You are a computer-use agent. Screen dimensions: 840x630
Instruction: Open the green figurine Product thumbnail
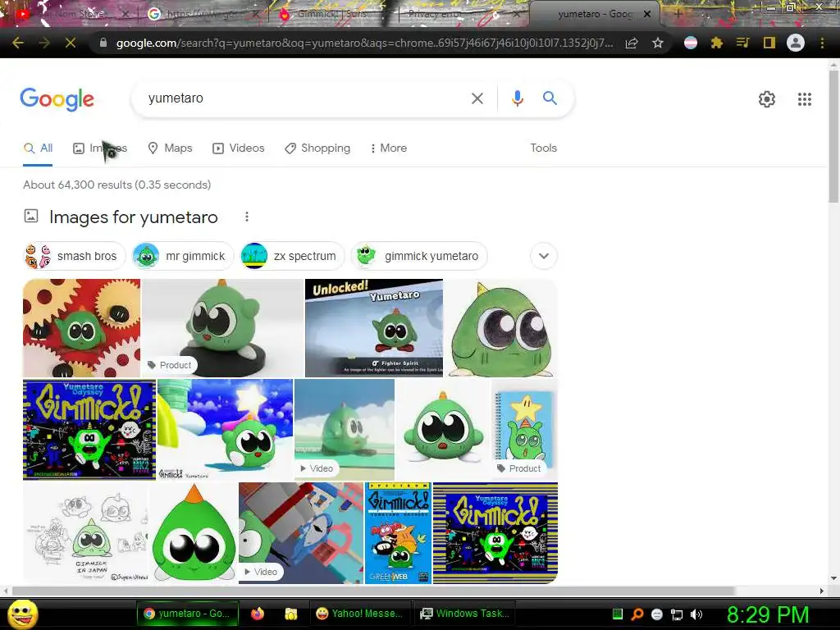coord(222,328)
